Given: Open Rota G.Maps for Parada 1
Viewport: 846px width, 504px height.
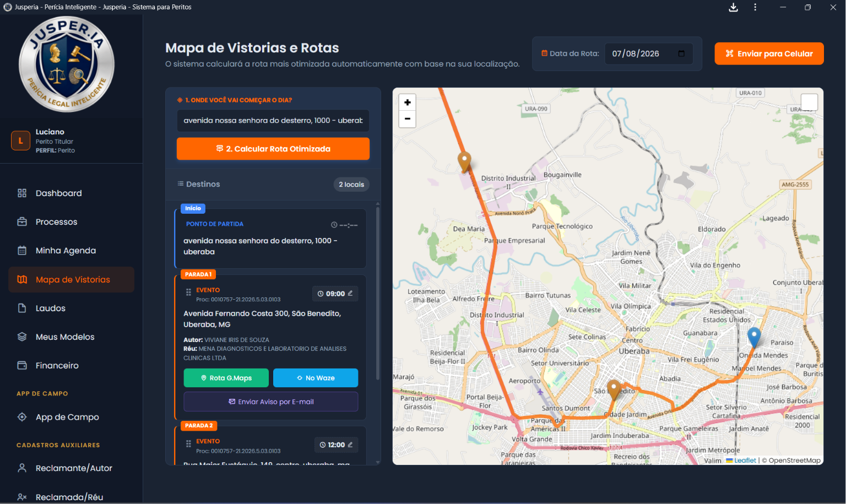Looking at the screenshot, I should click(226, 378).
